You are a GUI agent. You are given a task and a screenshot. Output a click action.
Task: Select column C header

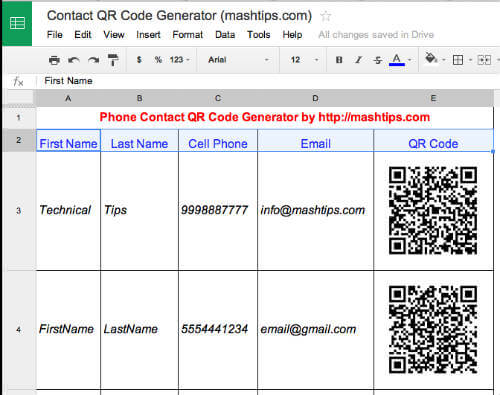(218, 98)
